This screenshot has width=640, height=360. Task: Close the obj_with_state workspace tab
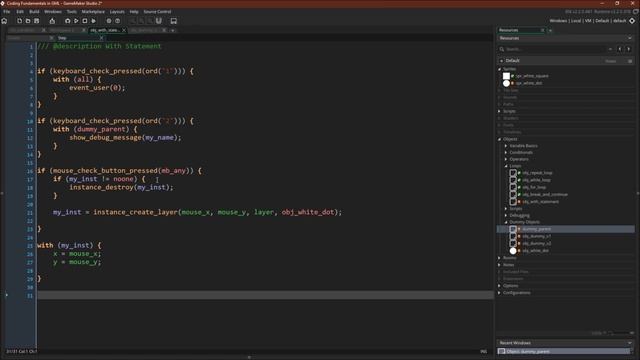[124, 30]
